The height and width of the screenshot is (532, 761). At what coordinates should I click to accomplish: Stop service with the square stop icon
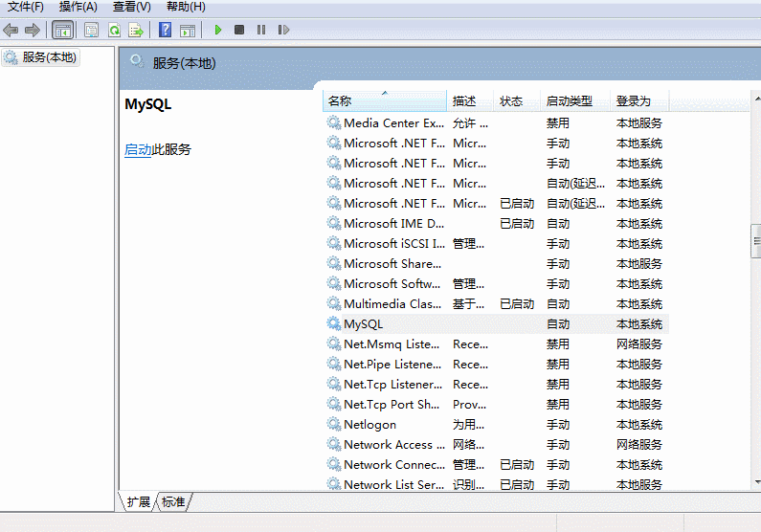(x=239, y=30)
